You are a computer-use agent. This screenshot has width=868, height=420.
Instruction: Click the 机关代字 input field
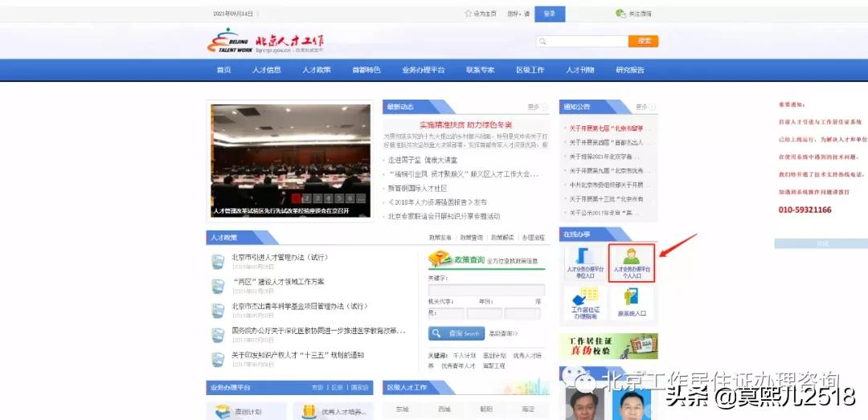447,314
